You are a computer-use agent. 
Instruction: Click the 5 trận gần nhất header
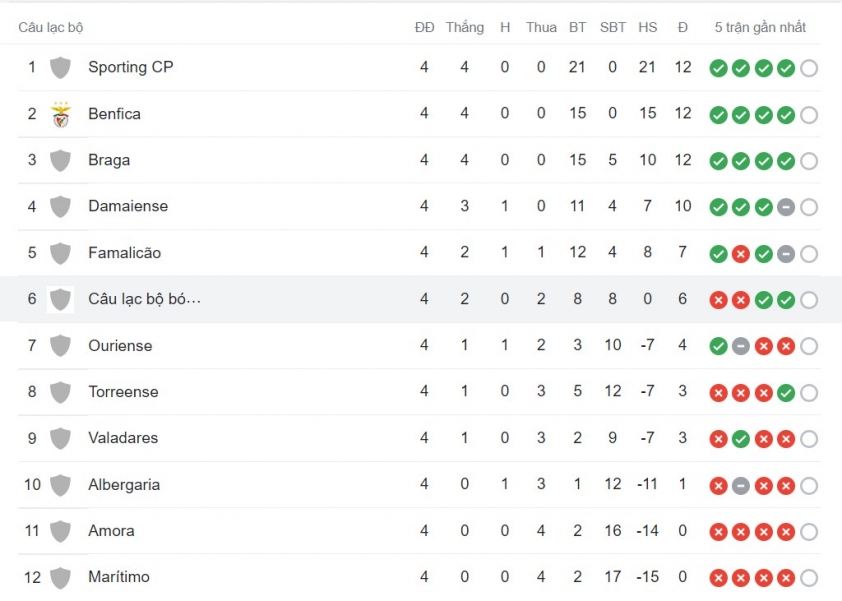[760, 27]
